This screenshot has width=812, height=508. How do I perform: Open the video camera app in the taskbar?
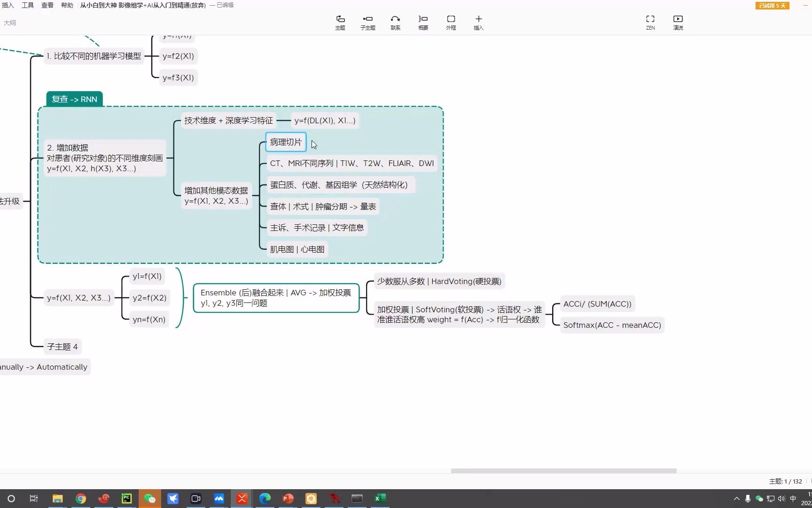click(196, 499)
